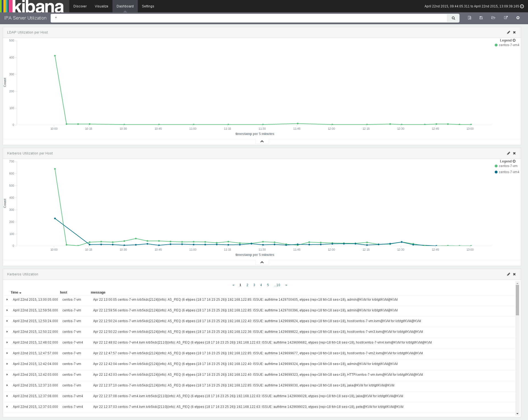The image size is (528, 420).
Task: Click the New Dashboard icon
Action: pyautogui.click(x=469, y=18)
